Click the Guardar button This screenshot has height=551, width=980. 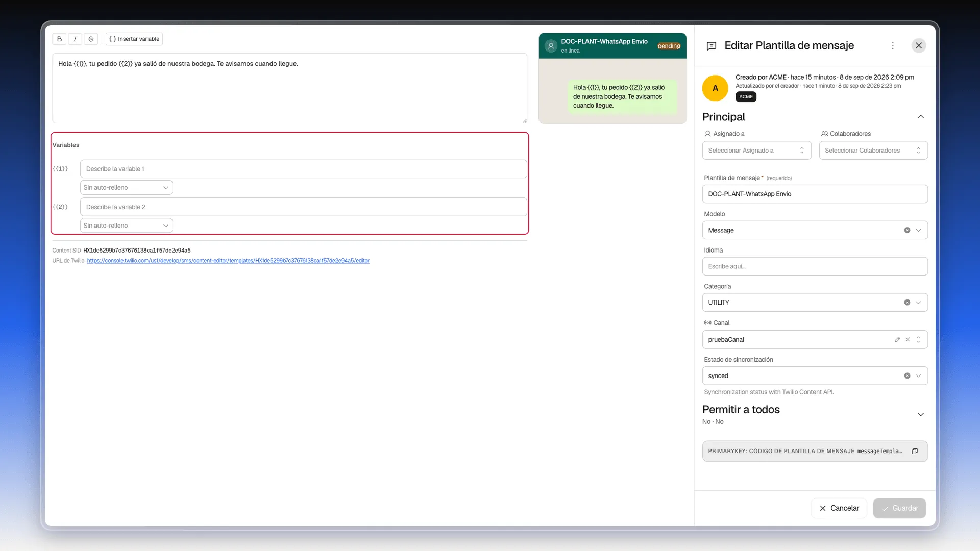899,508
